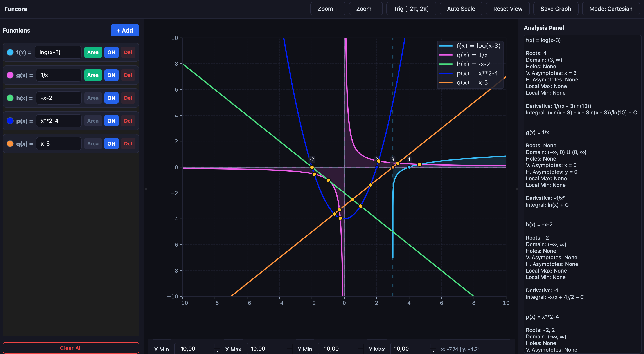
Task: Apply Trig [-2π, 2π] range preset
Action: [x=411, y=9]
